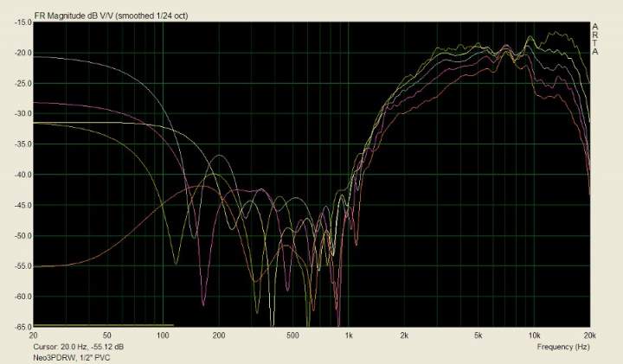Click the yellow marker bar along plot bottom
The width and height of the screenshot is (623, 364).
[103, 325]
